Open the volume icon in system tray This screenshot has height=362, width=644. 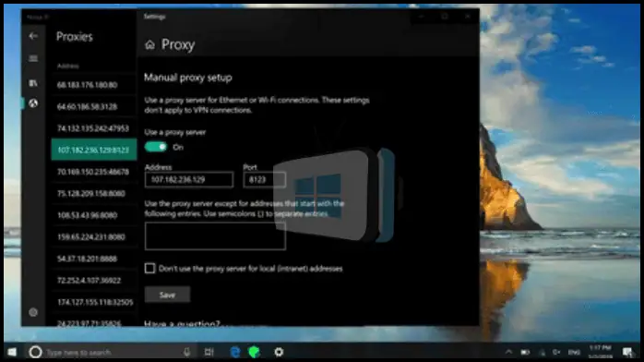point(556,353)
